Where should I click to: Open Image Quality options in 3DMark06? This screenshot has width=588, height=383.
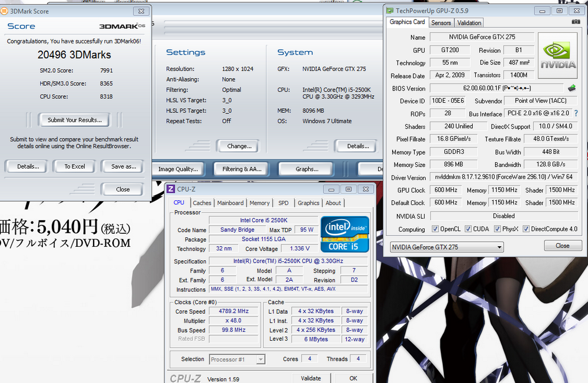click(x=178, y=169)
